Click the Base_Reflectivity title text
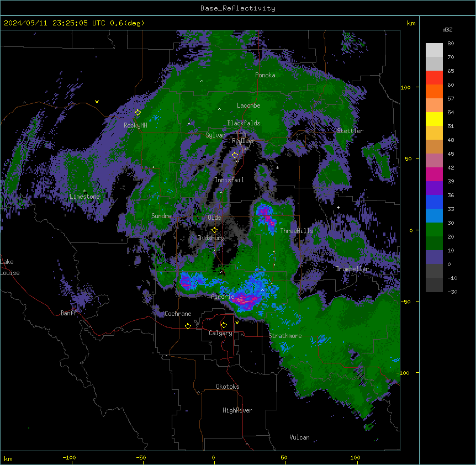The width and height of the screenshot is (476, 465). pos(238,8)
